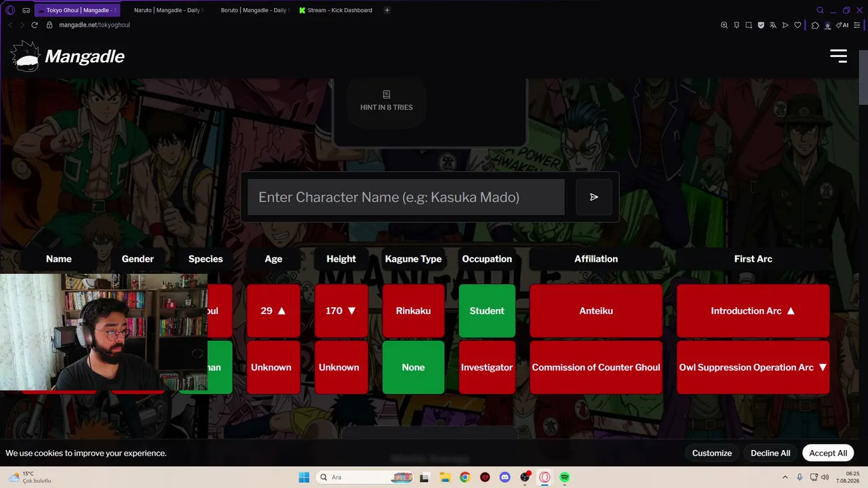The width and height of the screenshot is (868, 488).
Task: Open File Explorer from the taskbar
Action: 445,477
